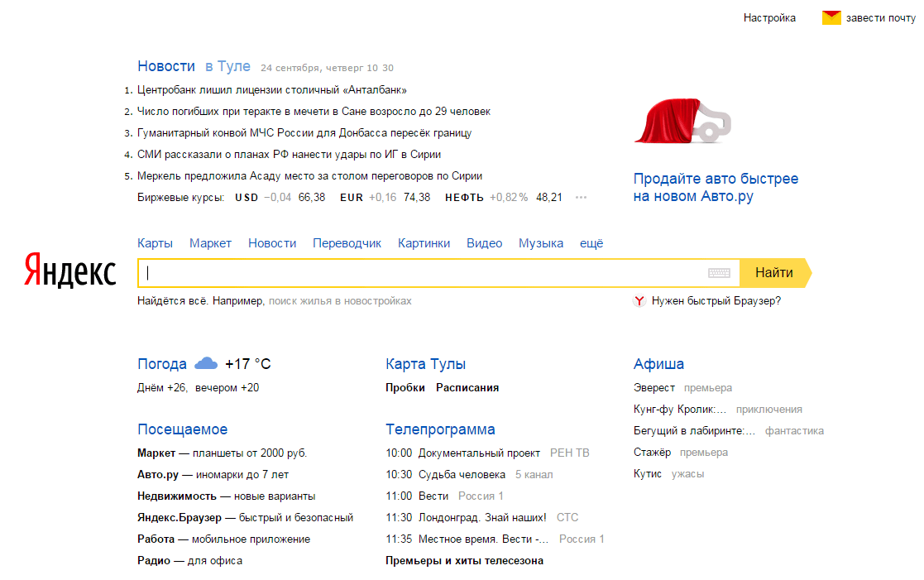The image size is (924, 580).
Task: Click the mail envelope icon
Action: point(831,17)
